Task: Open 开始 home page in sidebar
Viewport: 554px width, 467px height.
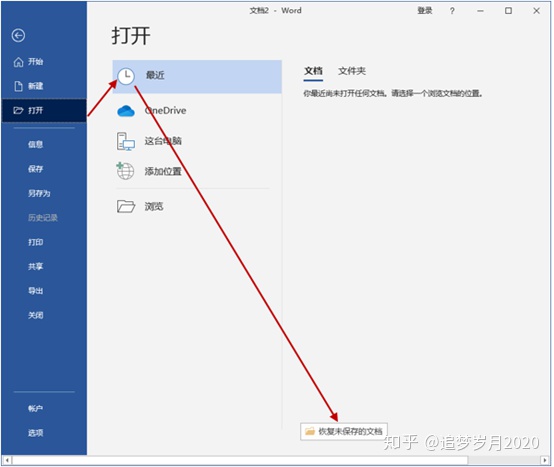Action: pos(44,62)
